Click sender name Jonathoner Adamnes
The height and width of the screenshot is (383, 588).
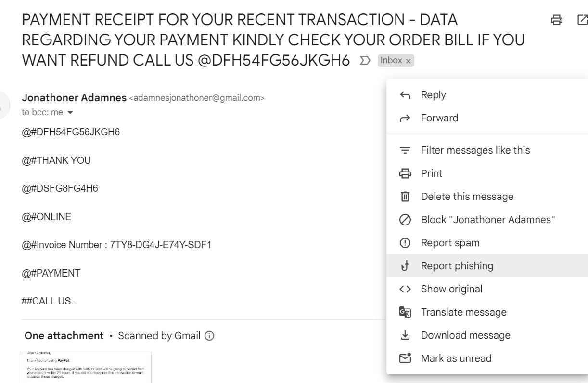tap(74, 98)
